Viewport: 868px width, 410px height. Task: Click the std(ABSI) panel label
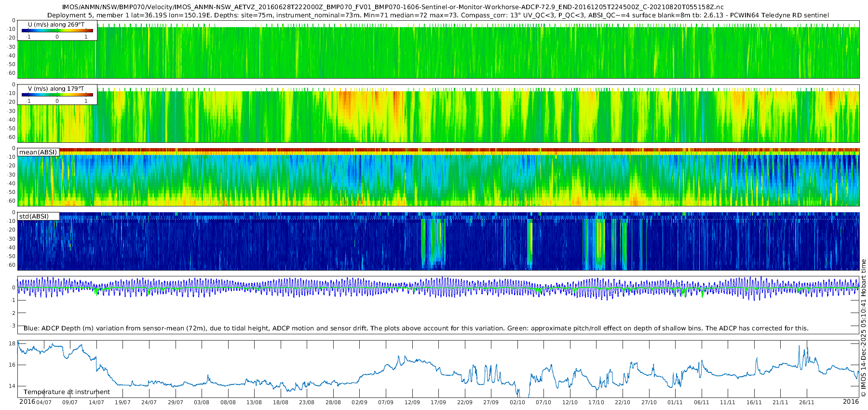point(34,216)
